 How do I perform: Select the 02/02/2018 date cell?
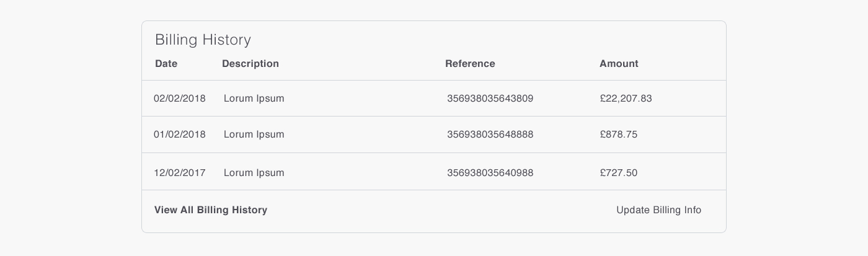[180, 99]
